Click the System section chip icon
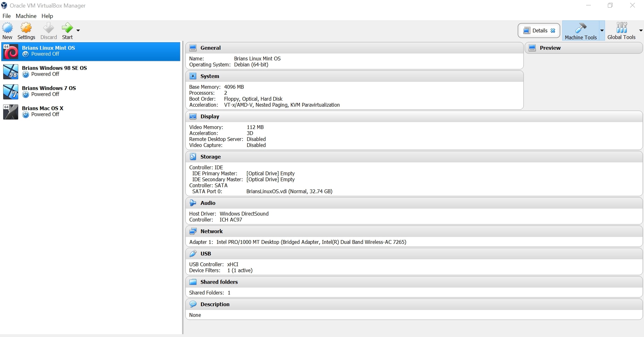The height and width of the screenshot is (337, 644). [x=193, y=76]
